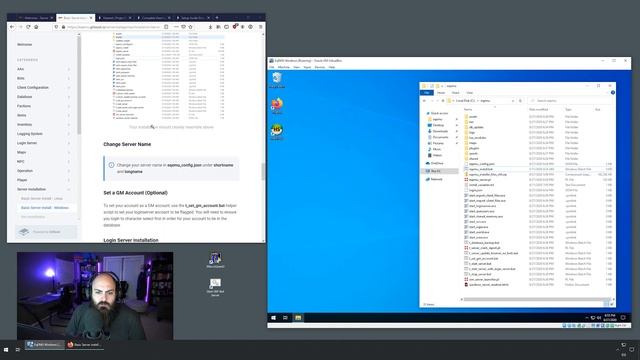
Task: Open a new Firefox tab with plus button
Action: point(217,18)
